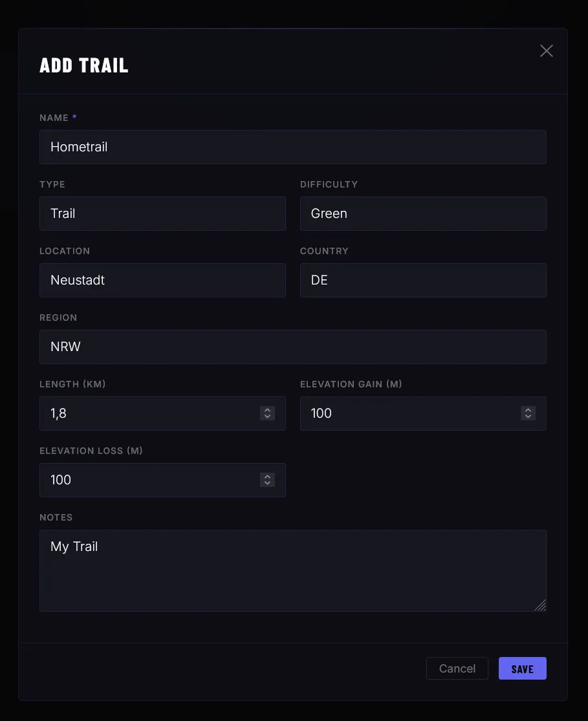Increase the Elevation Gain value
Screen dimensions: 588x721
(x=528, y=410)
